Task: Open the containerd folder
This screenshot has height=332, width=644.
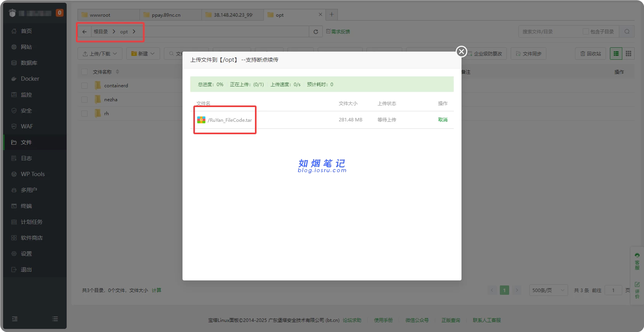Action: [x=116, y=85]
